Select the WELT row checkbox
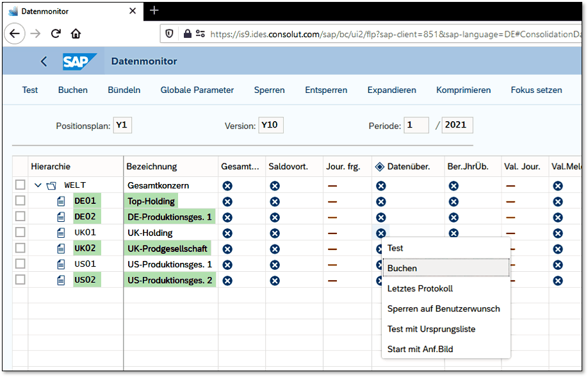588x377 pixels. pos(20,185)
